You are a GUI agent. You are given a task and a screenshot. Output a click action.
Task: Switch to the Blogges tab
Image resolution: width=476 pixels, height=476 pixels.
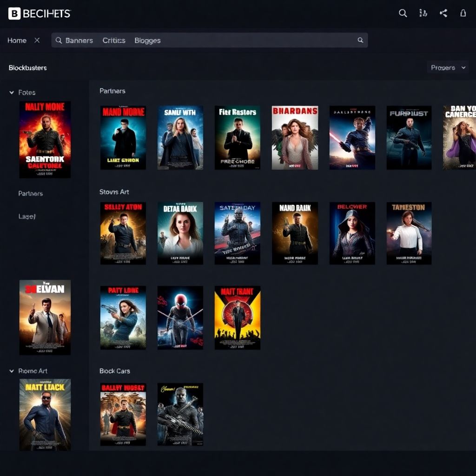coord(147,40)
